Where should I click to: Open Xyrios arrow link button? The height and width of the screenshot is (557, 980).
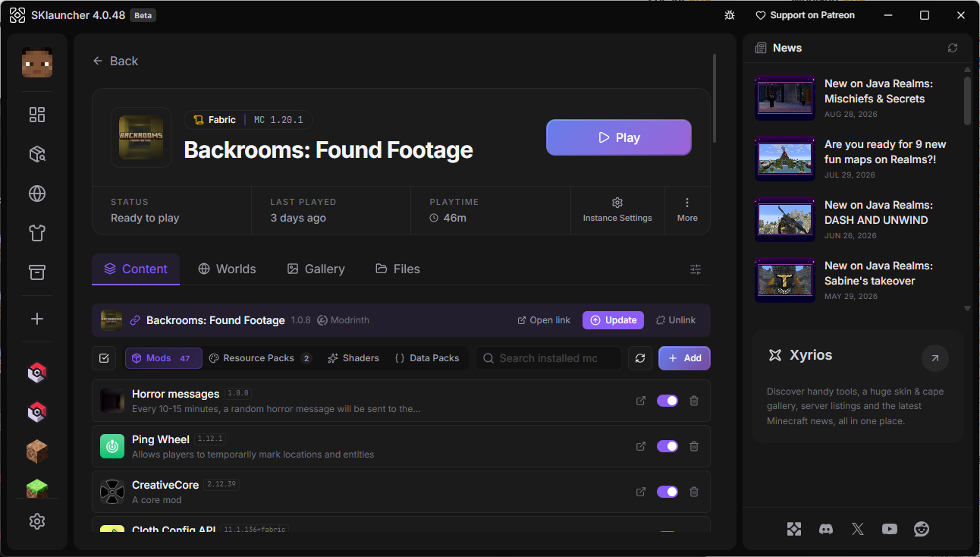coord(934,358)
